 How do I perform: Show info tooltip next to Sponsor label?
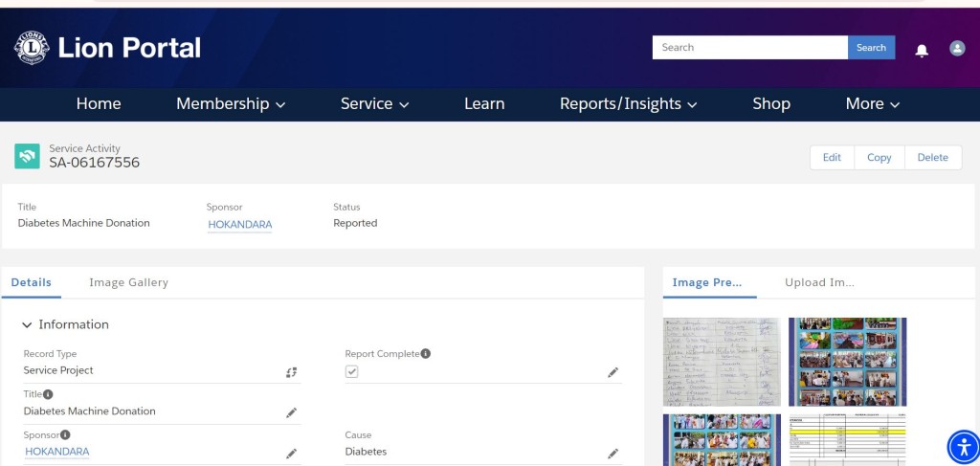pyautogui.click(x=65, y=434)
